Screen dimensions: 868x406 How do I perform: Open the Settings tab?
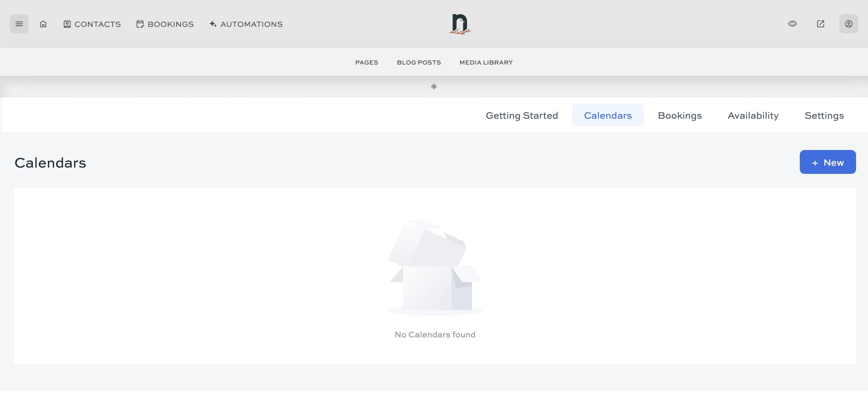(x=824, y=115)
